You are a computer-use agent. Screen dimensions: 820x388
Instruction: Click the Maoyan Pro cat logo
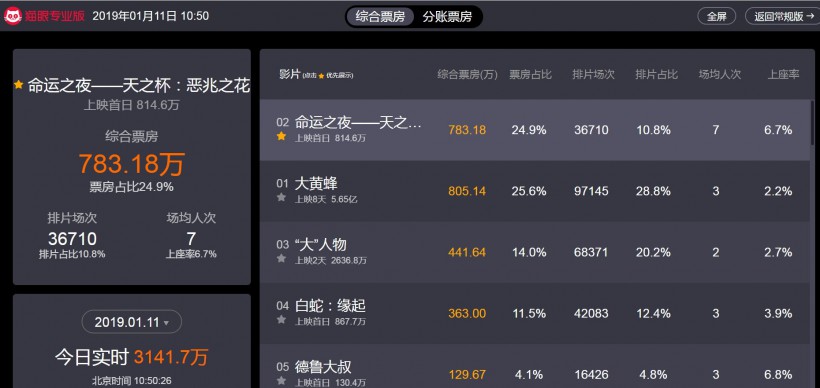[13, 16]
